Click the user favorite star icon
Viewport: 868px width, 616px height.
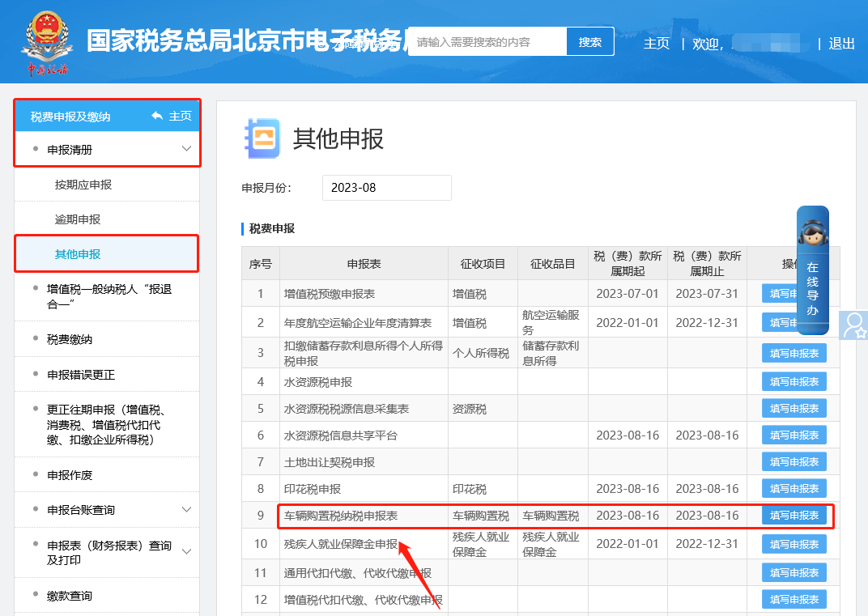pyautogui.click(x=854, y=325)
